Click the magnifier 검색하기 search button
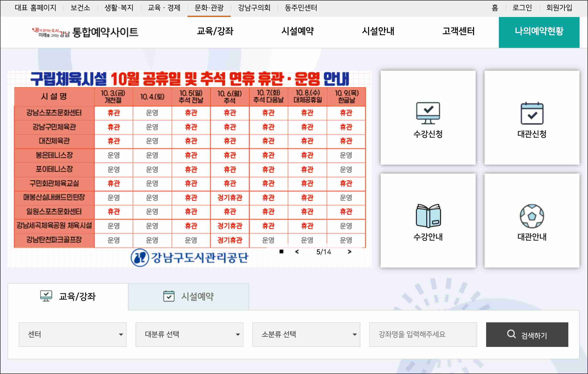The image size is (588, 374). (x=527, y=334)
